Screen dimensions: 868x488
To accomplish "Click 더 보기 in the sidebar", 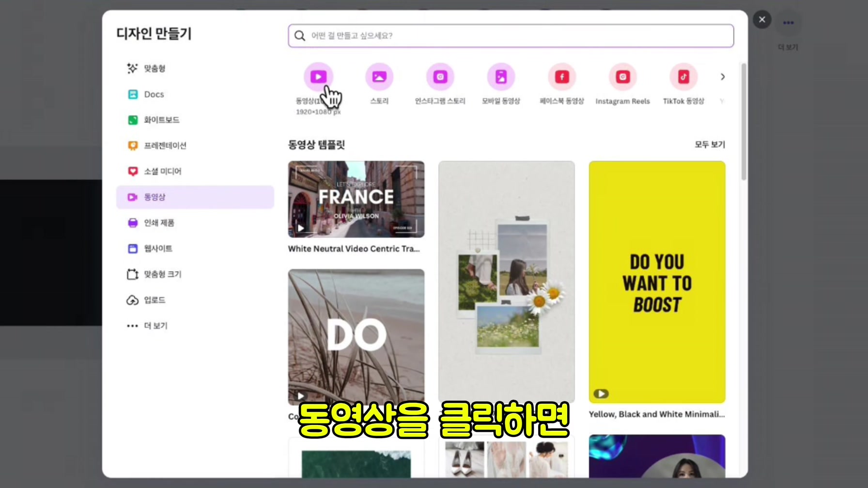I will click(x=195, y=326).
